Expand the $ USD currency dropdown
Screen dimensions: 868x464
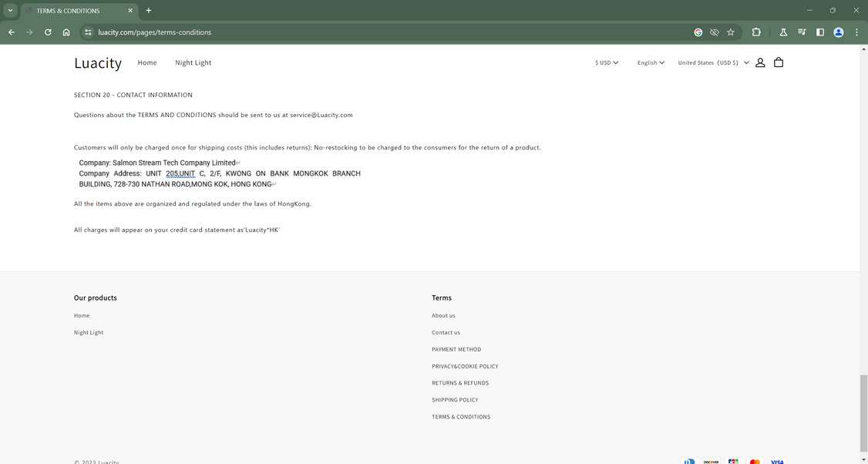pos(607,62)
